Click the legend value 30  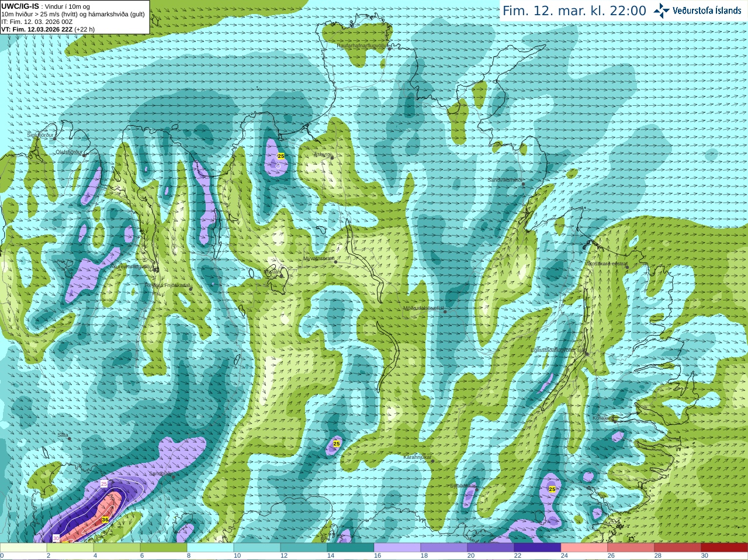705,556
